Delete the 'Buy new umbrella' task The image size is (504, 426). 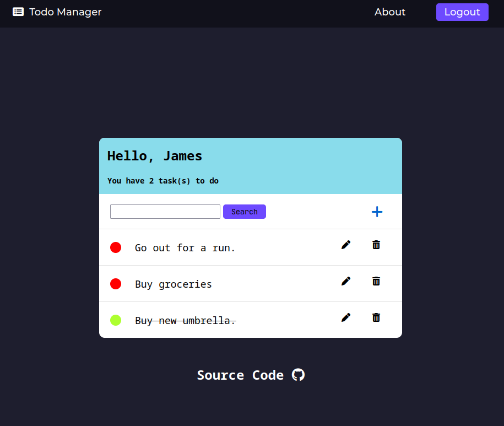(x=376, y=317)
